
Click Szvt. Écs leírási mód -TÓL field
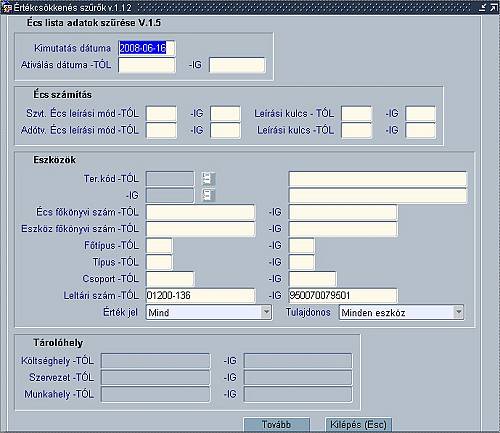161,113
